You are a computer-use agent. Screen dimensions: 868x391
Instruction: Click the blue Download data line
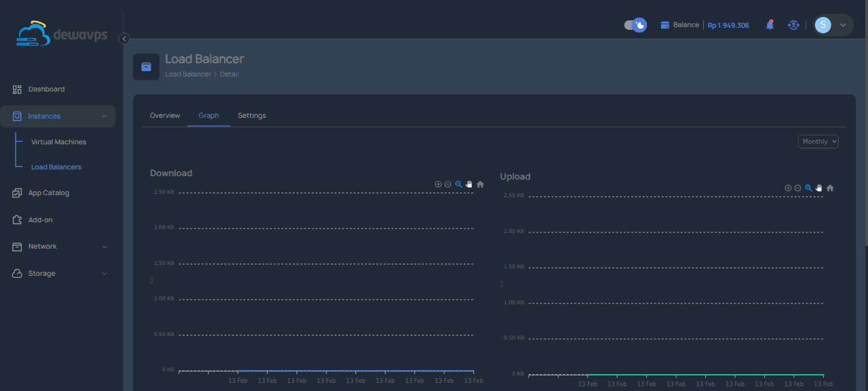click(355, 371)
